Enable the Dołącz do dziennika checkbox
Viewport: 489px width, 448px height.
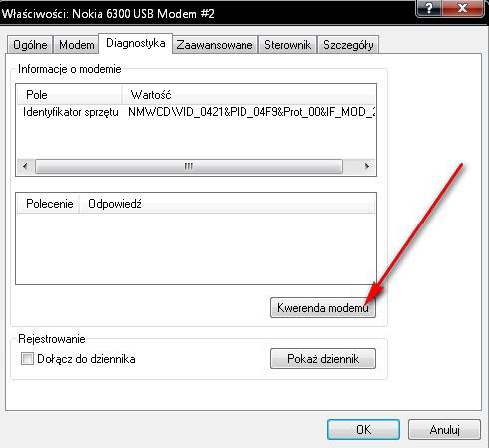[x=27, y=359]
